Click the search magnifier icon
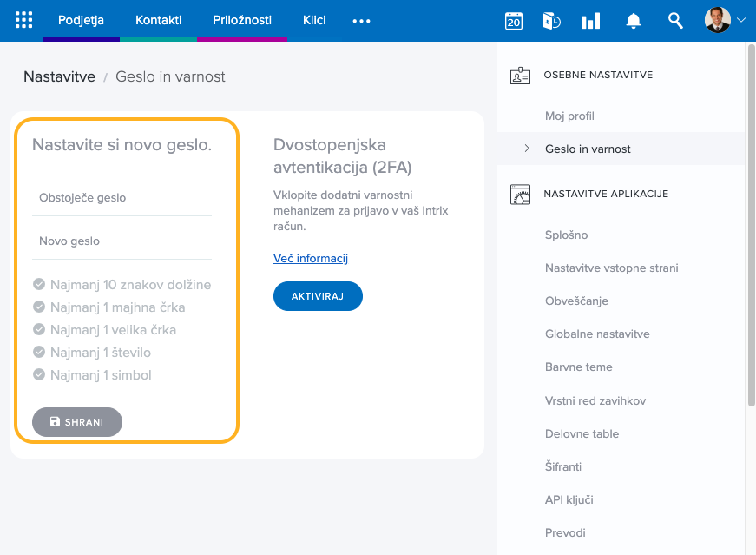This screenshot has width=756, height=555. (675, 21)
